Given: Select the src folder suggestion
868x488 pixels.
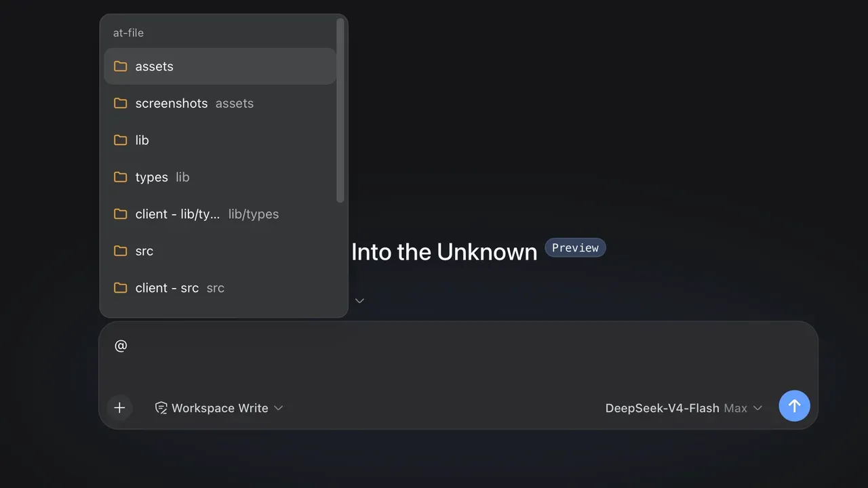Looking at the screenshot, I should [220, 251].
